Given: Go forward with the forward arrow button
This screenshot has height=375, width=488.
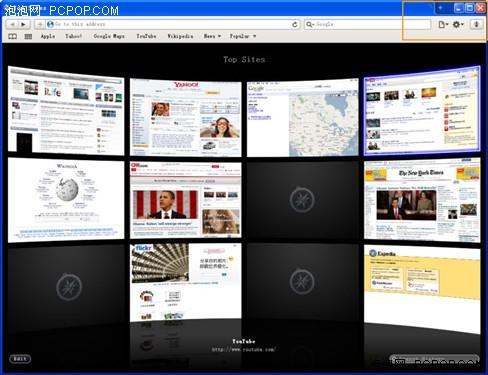Looking at the screenshot, I should (x=24, y=24).
